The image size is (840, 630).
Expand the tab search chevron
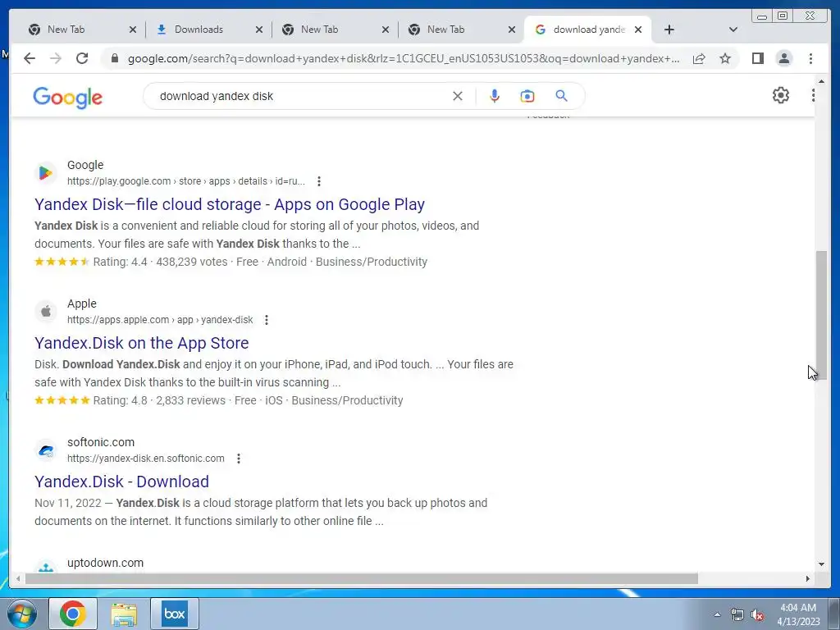click(733, 30)
